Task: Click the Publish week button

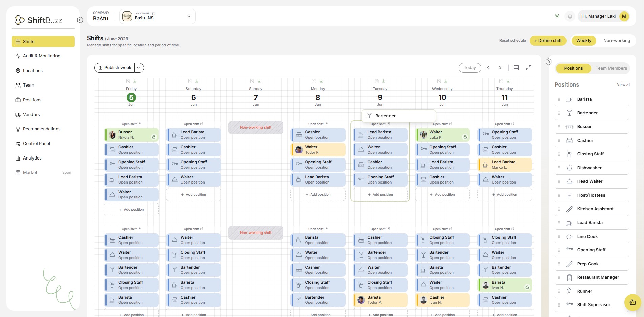Action: coord(115,68)
